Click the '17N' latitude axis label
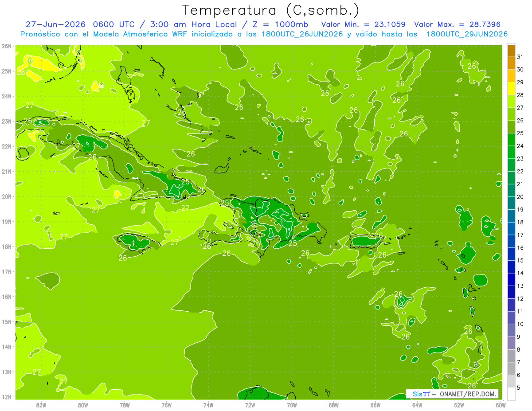Viewport: 532px width, 411px height. point(7,272)
